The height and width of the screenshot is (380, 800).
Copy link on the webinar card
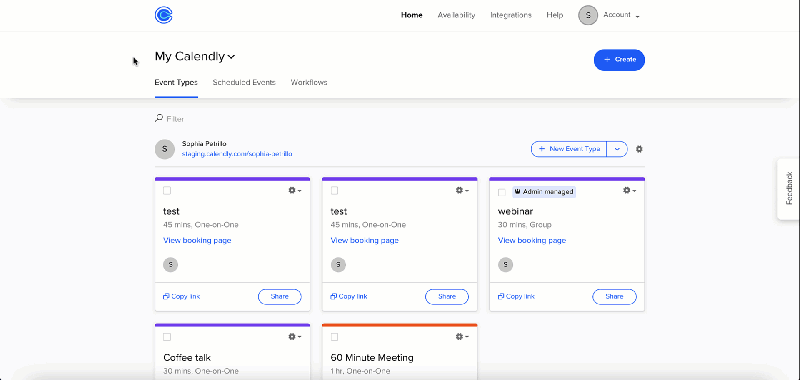[x=516, y=296]
